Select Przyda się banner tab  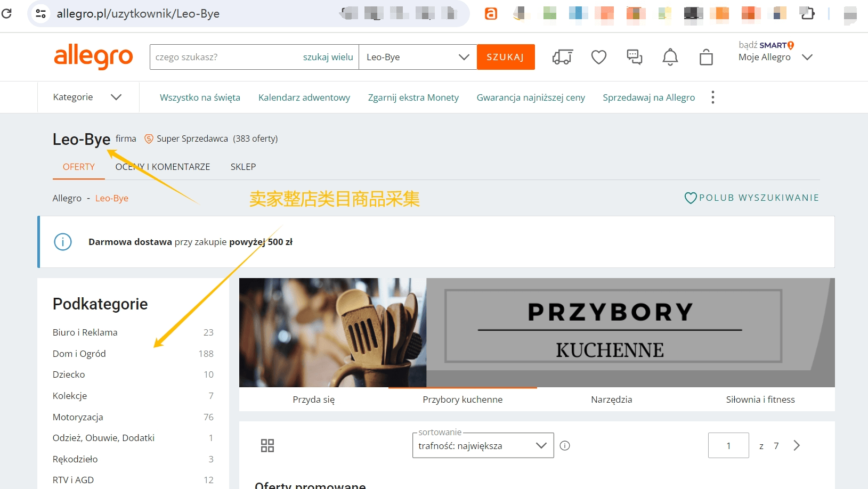tap(314, 400)
